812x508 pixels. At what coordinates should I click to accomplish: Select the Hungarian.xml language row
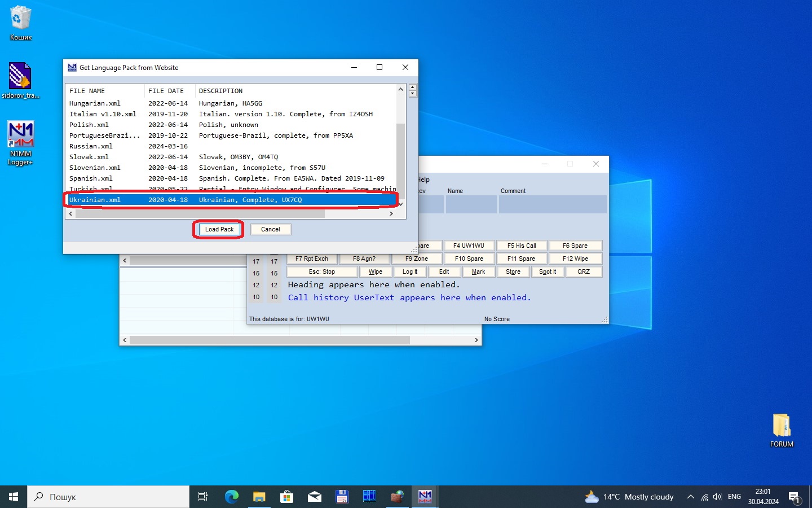click(231, 103)
